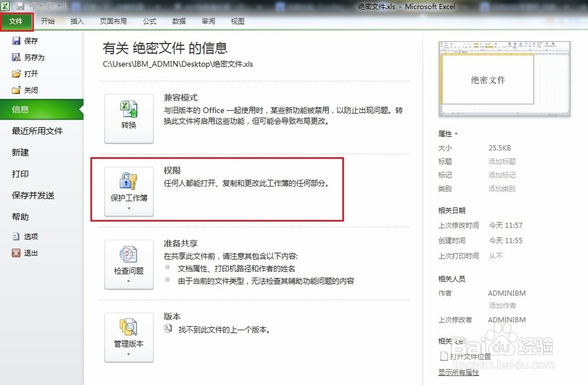Click the workbook preview thumbnail 绝密文件

point(505,79)
